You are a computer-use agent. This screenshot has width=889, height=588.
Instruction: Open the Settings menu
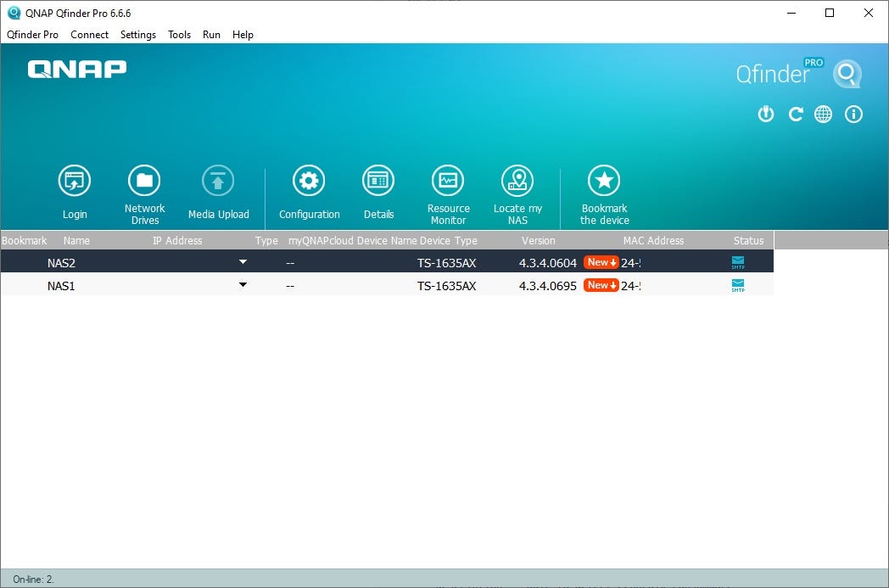(137, 35)
